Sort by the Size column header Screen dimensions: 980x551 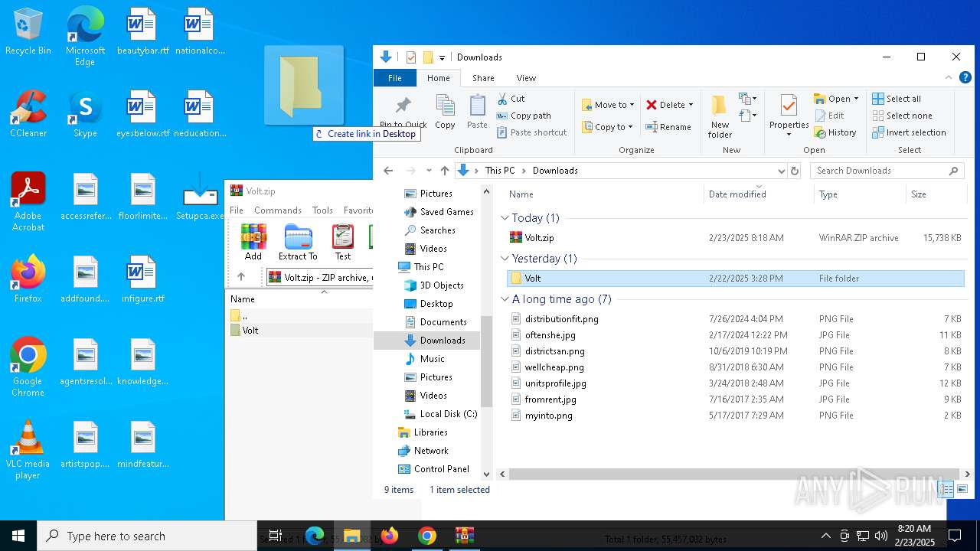coord(935,194)
